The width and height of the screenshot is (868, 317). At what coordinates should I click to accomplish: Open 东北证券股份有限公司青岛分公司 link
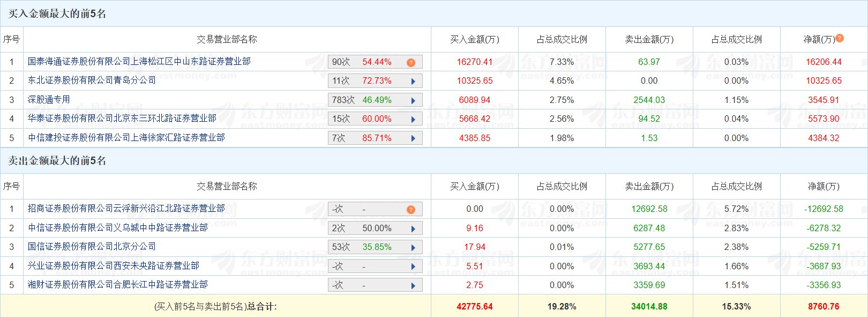click(92, 80)
